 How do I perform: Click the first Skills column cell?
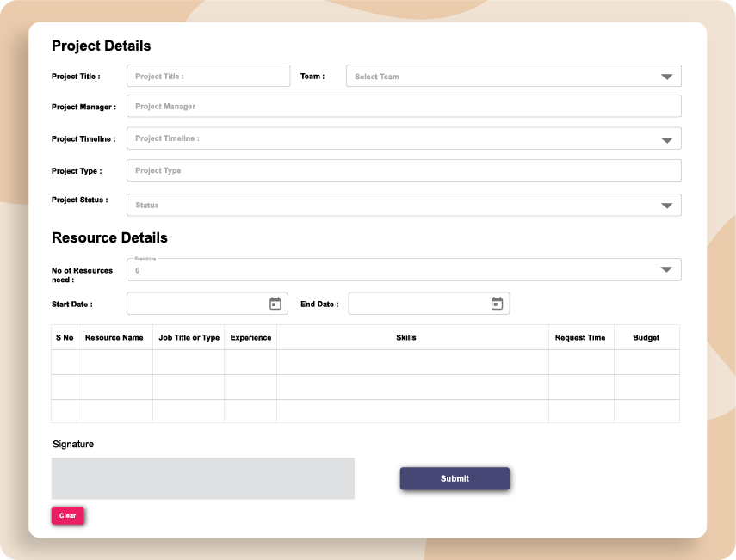(x=411, y=361)
